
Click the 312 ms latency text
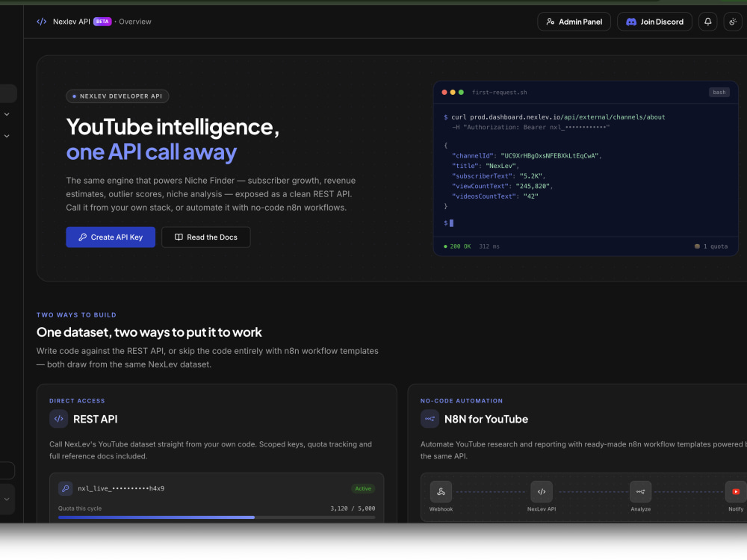489,246
